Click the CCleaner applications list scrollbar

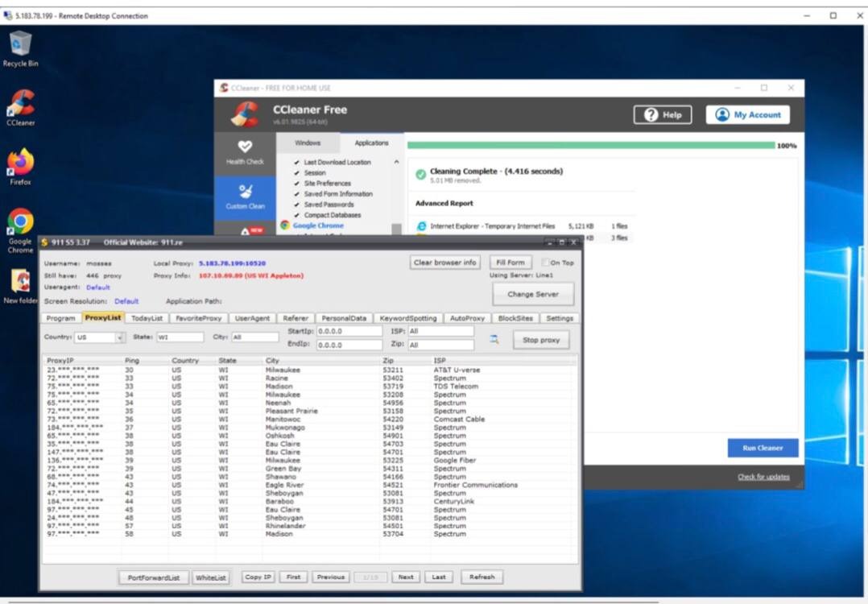pos(396,229)
